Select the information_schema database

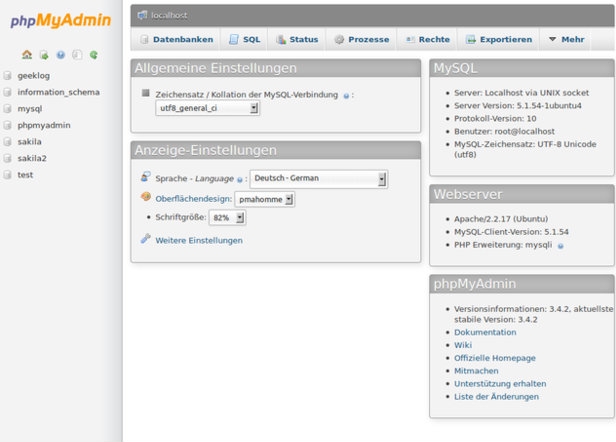pos(59,92)
